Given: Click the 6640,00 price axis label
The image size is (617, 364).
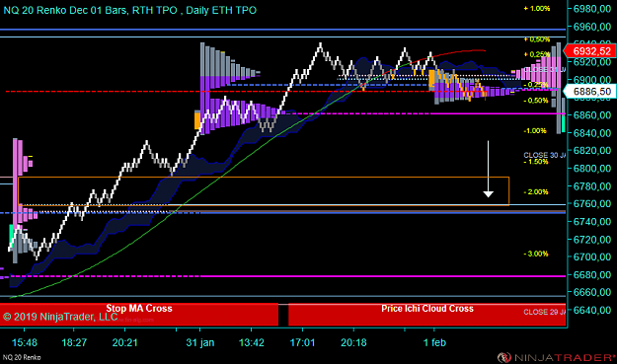Looking at the screenshot, I should pyautogui.click(x=592, y=310).
